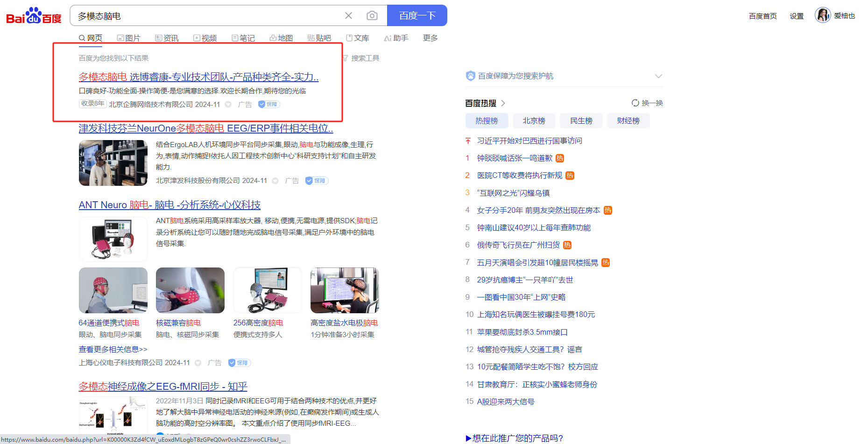Select the 财经榜 hot list tab
868x444 pixels.
pyautogui.click(x=628, y=121)
